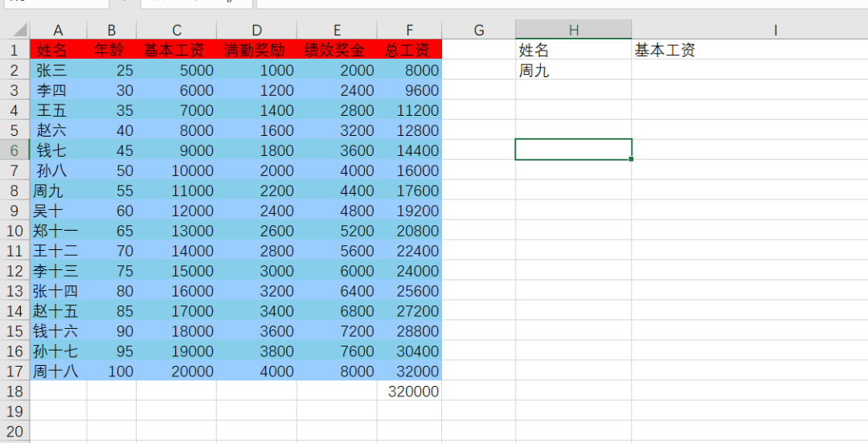The width and height of the screenshot is (868, 443).
Task: Click base salary cell 18000
Action: coord(177,330)
